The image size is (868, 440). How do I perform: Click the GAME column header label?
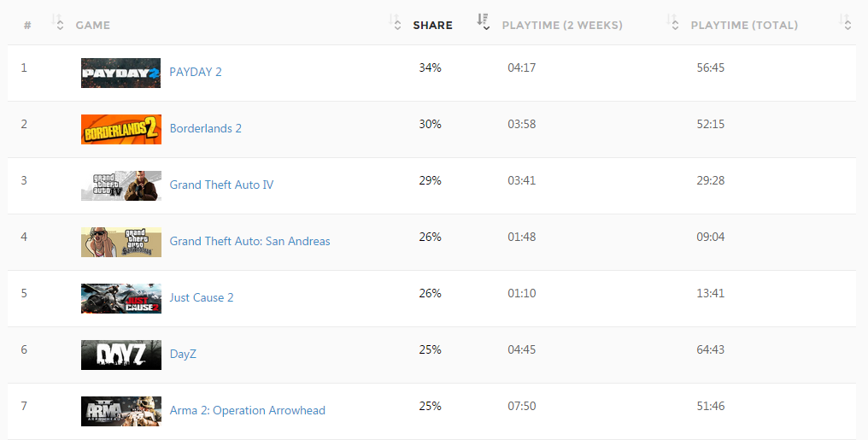tap(93, 26)
